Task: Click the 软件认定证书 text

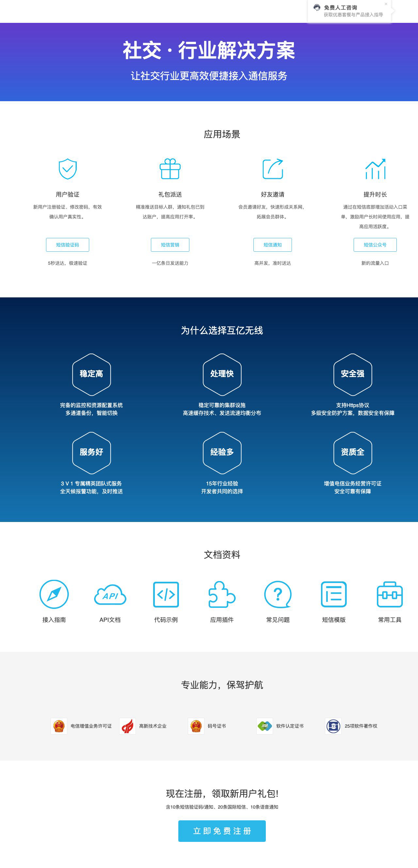Action: 290,726
